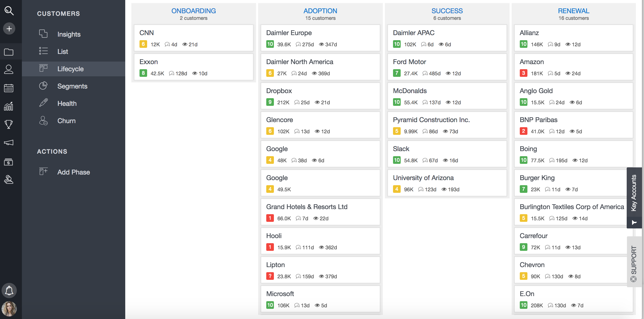Open the search magnifier icon
The width and height of the screenshot is (644, 319).
click(9, 11)
